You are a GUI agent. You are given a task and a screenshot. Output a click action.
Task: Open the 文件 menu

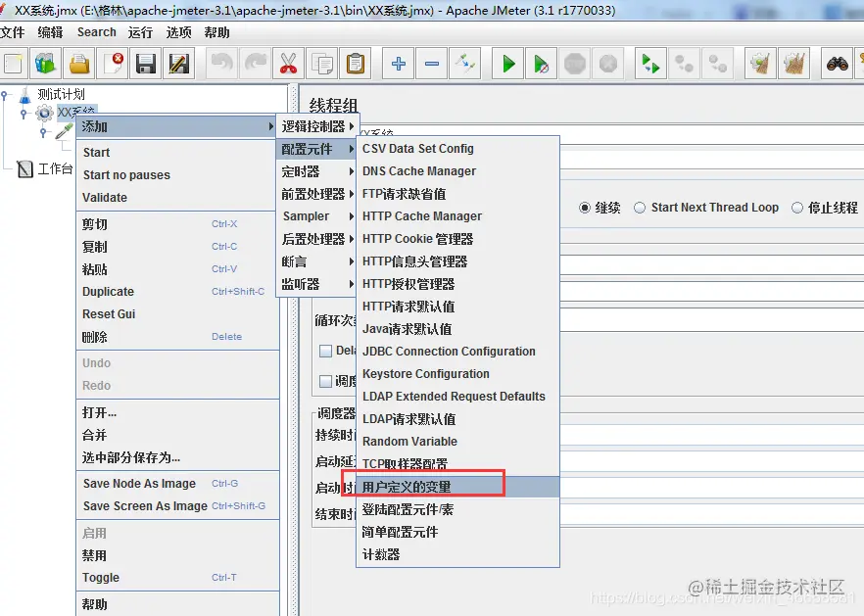[12, 32]
